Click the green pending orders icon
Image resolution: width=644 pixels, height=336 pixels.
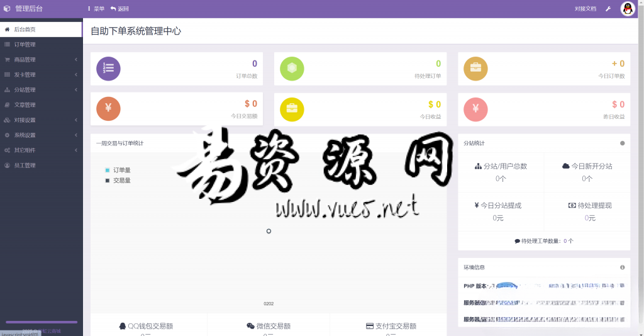292,69
